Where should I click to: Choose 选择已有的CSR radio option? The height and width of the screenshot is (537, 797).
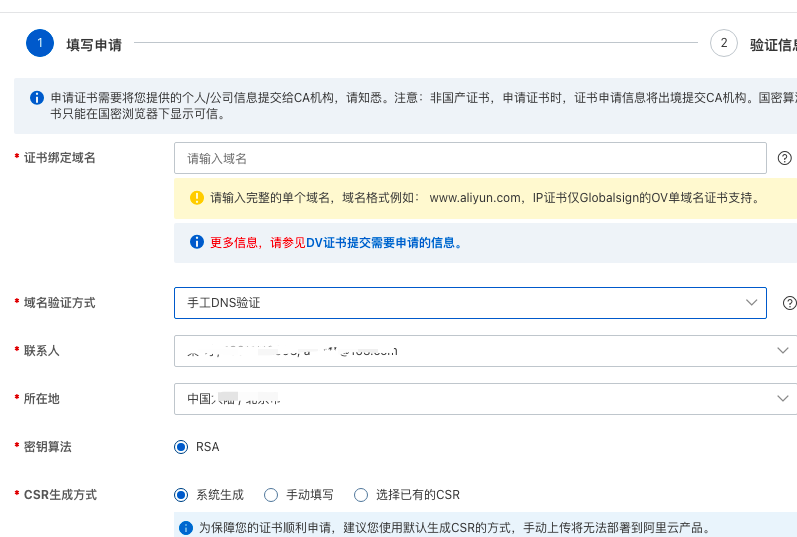pos(361,495)
